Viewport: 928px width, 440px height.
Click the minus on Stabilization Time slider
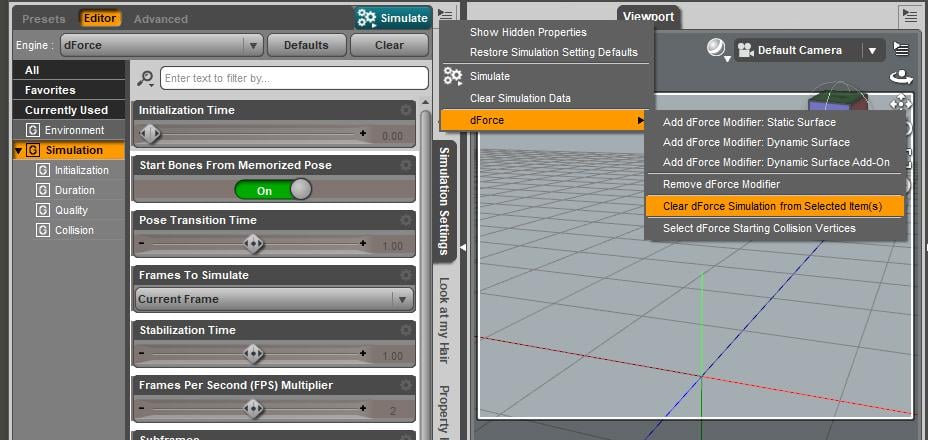click(142, 354)
